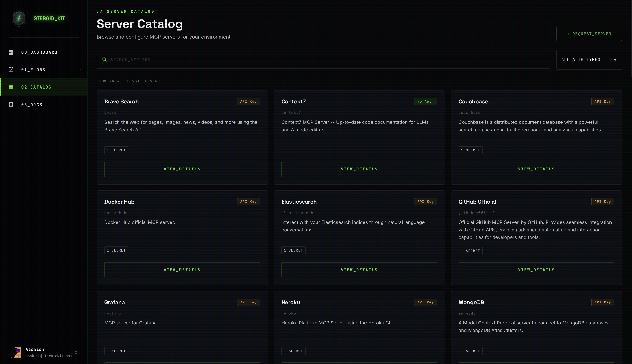The width and height of the screenshot is (632, 364).
Task: Click the No Auth badge on Context7
Action: pos(425,102)
